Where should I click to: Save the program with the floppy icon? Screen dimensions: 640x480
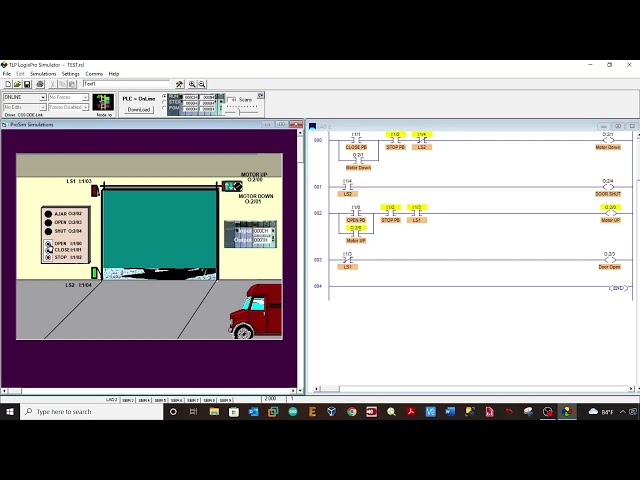tap(27, 84)
